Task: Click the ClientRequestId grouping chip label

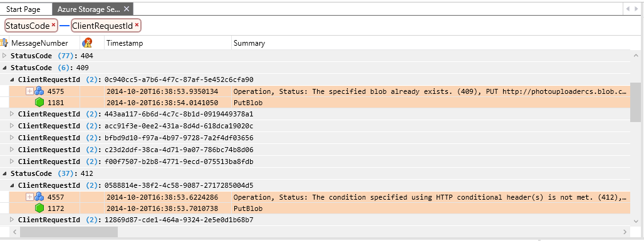Action: coord(102,26)
